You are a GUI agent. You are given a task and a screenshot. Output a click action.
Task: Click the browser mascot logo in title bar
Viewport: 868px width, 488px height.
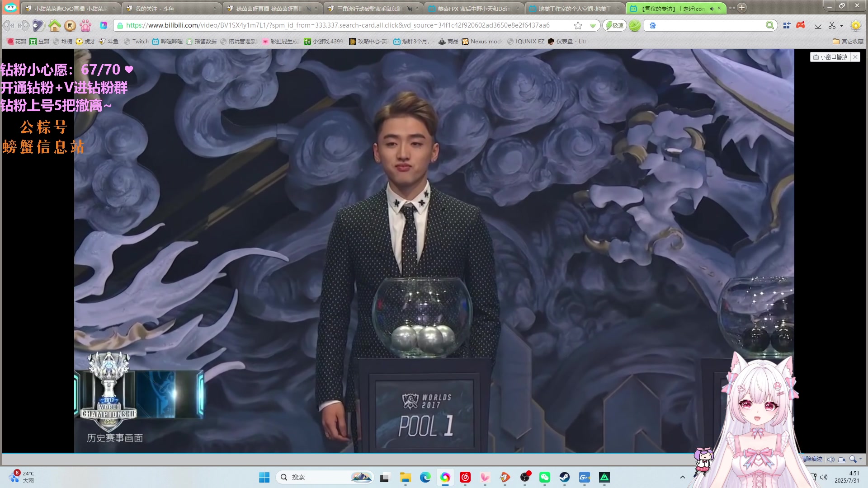coord(10,7)
